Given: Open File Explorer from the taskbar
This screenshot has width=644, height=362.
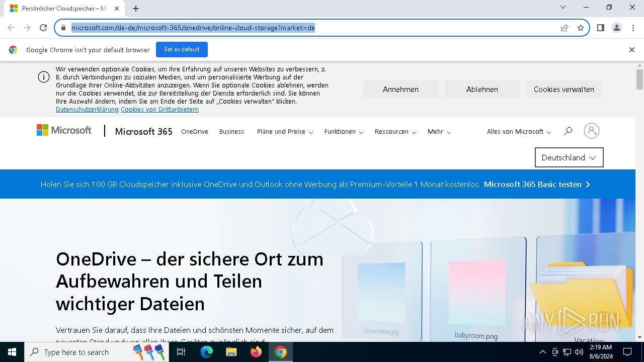Looking at the screenshot, I should (x=231, y=352).
